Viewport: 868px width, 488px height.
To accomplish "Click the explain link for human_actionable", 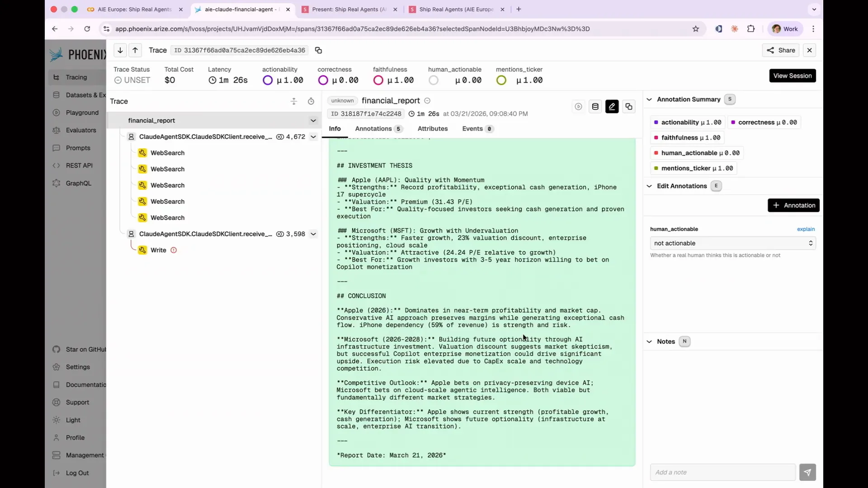I will (x=806, y=229).
